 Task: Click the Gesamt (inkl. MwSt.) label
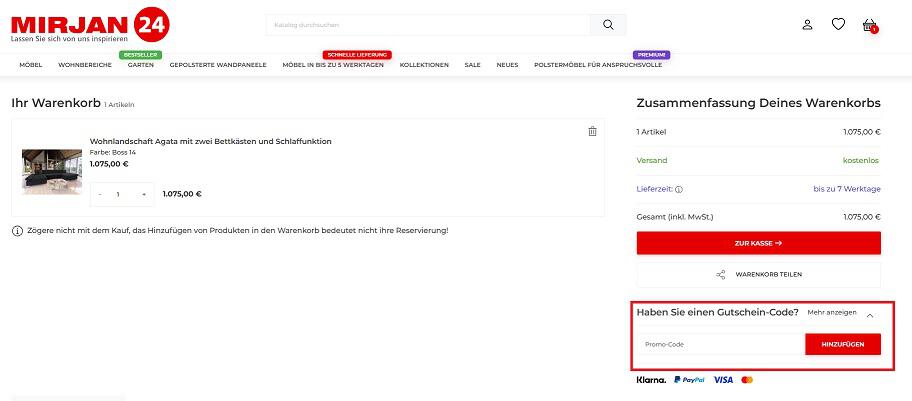[675, 217]
